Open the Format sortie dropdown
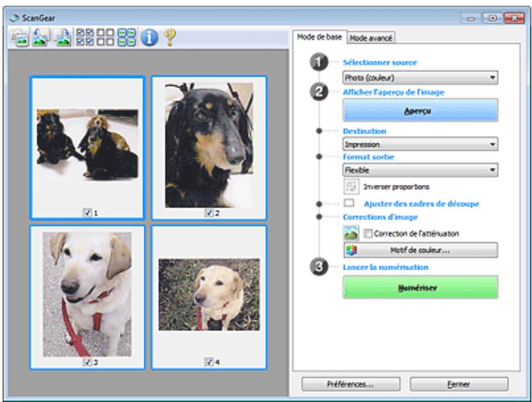 (419, 169)
